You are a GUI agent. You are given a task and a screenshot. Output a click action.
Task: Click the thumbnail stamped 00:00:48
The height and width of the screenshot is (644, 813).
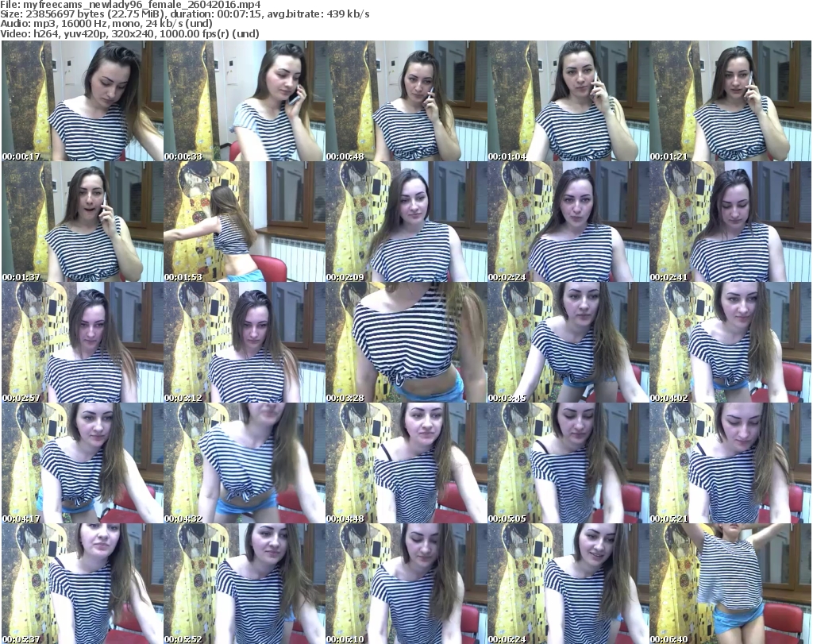click(406, 101)
